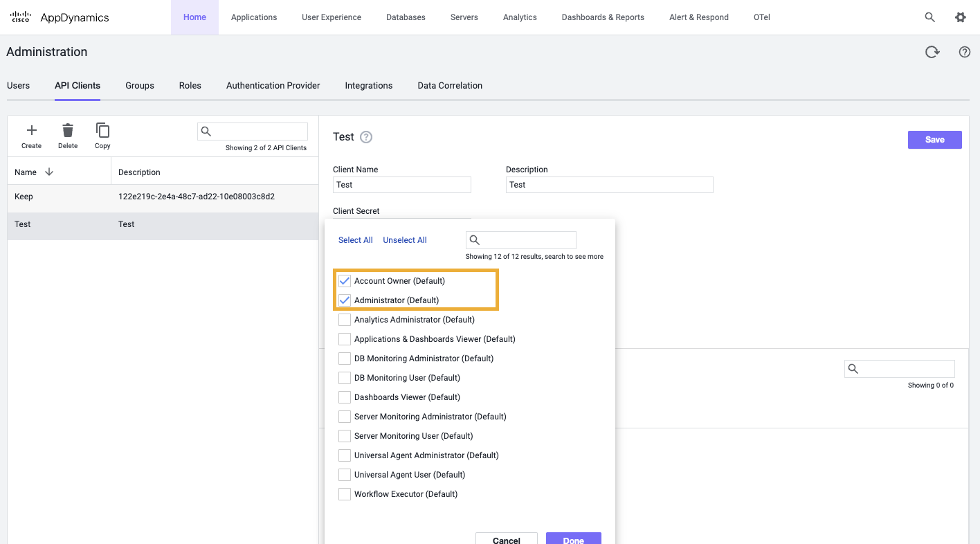Focus the API Clients search field

[x=253, y=132]
